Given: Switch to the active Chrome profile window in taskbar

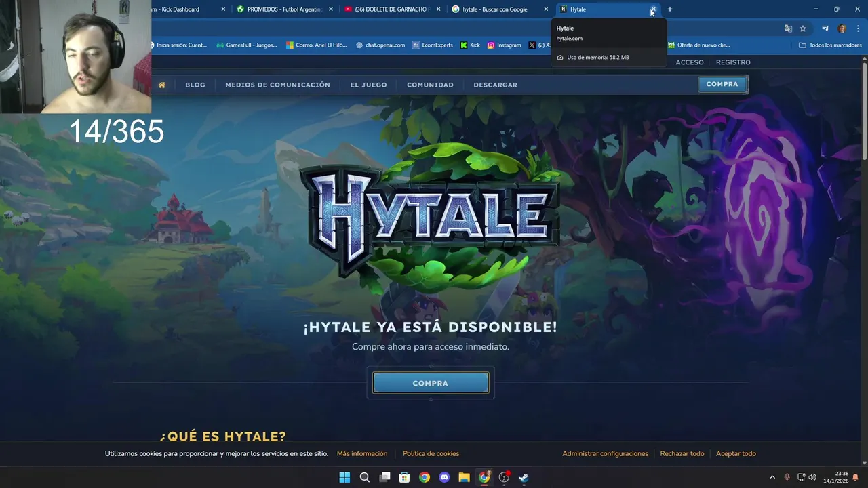Looking at the screenshot, I should pos(484,477).
